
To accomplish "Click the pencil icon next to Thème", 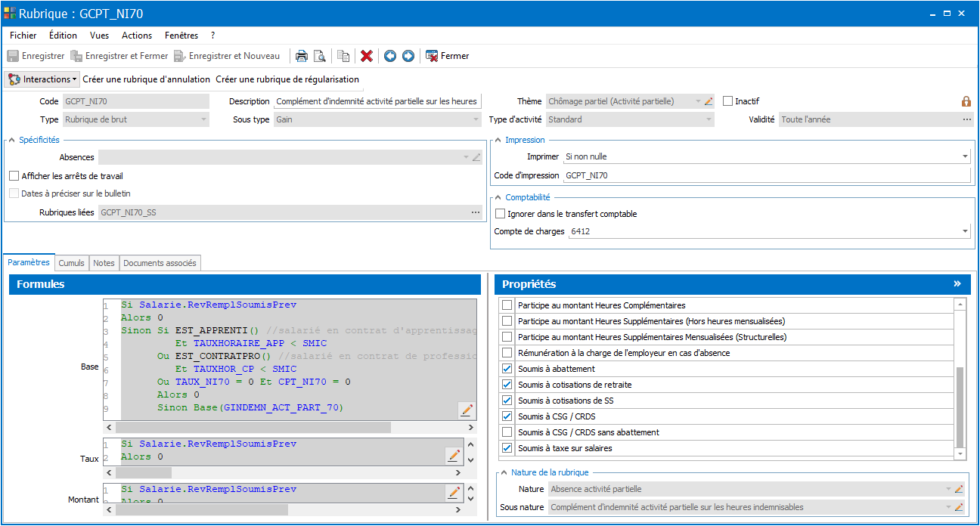I will 709,101.
